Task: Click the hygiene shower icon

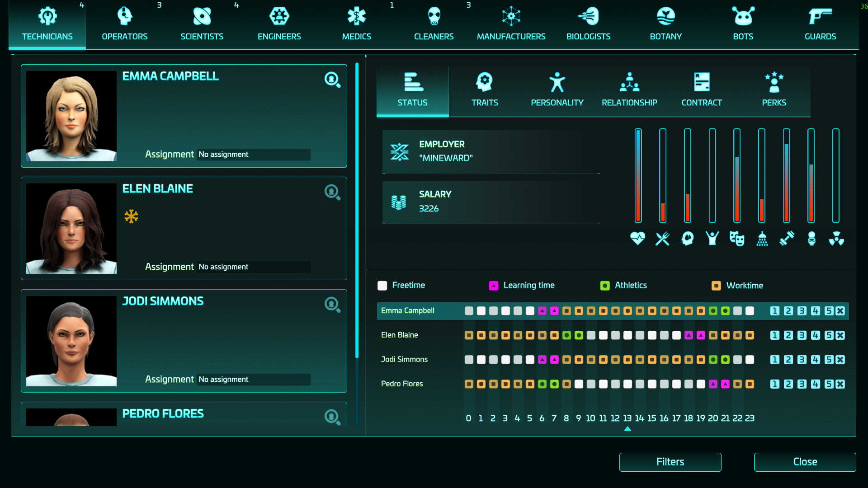Action: pos(762,238)
